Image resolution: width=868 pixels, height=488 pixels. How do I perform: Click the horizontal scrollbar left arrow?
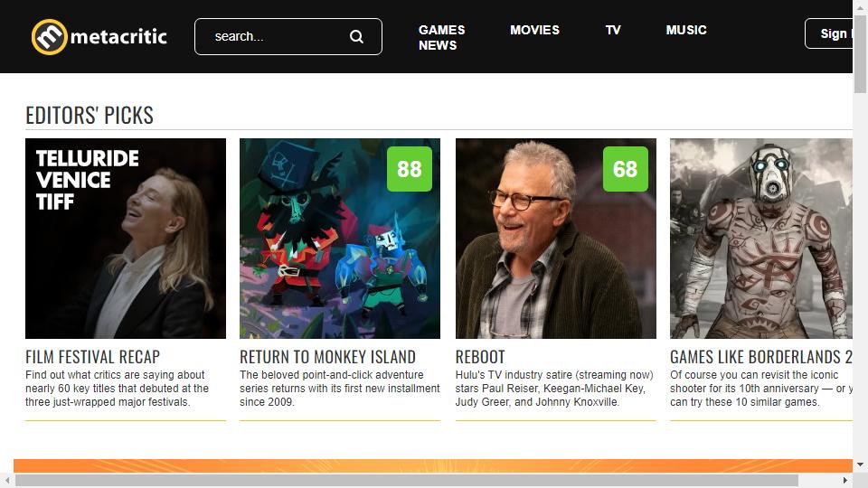[7, 480]
